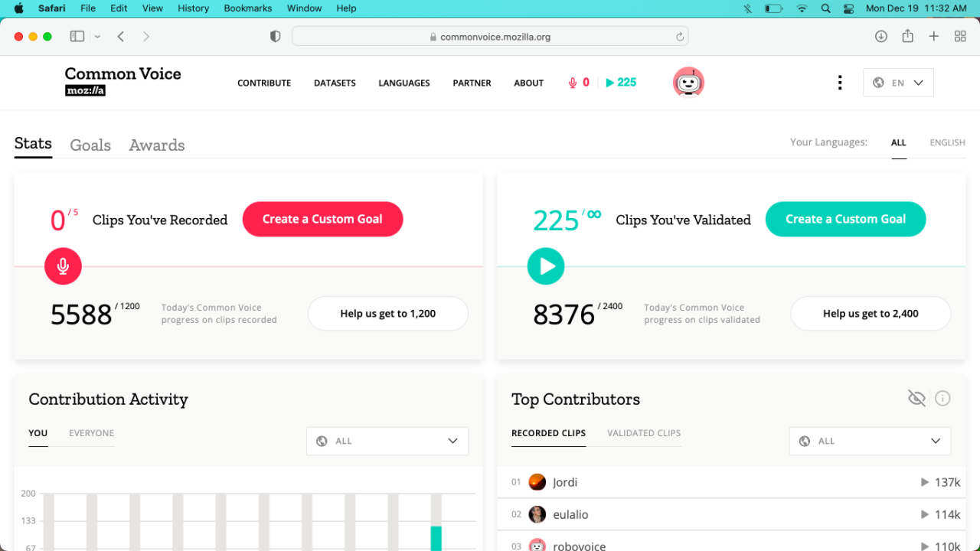Open the ABOUT nav link
The height and width of the screenshot is (551, 980).
pyautogui.click(x=528, y=83)
